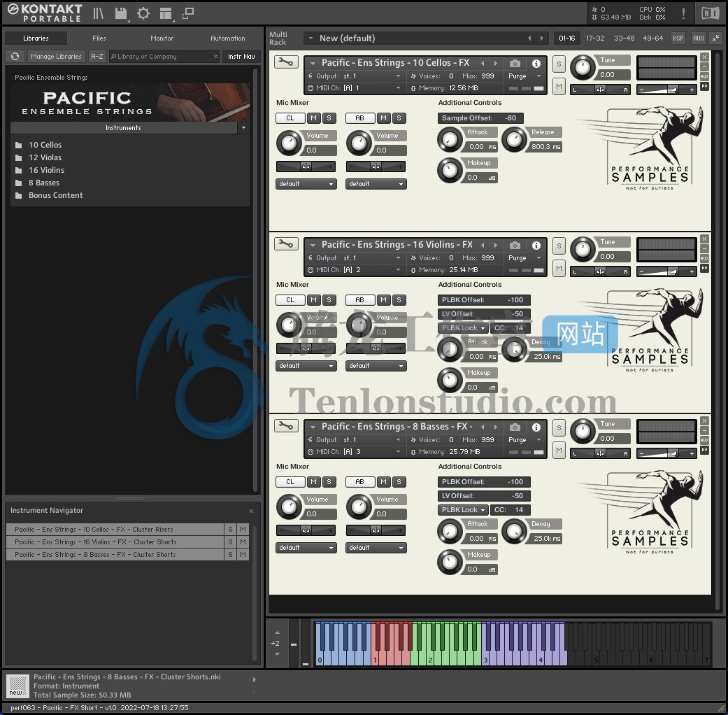Click the Instr Nav button
The height and width of the screenshot is (715, 728).
coord(241,56)
